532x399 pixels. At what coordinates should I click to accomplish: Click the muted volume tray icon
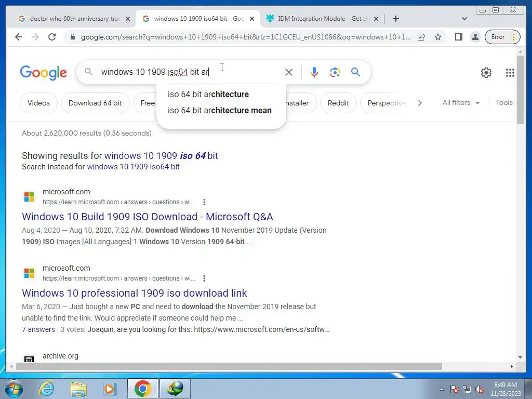click(x=480, y=389)
